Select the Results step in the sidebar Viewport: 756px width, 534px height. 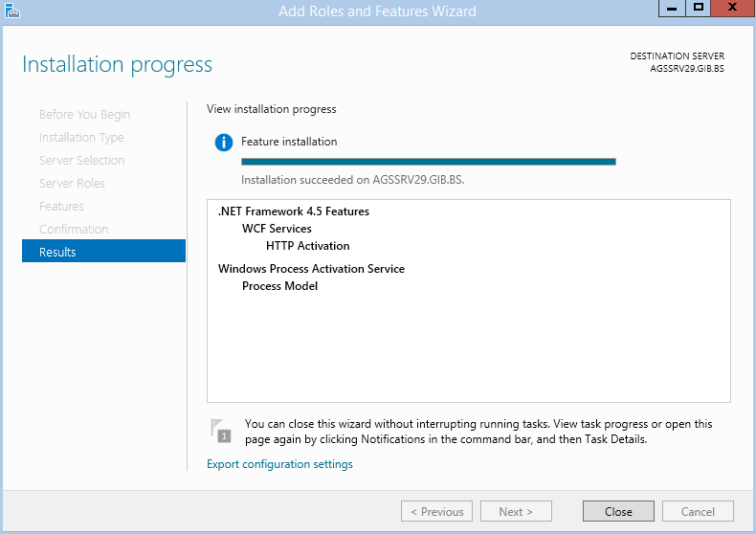pos(103,251)
